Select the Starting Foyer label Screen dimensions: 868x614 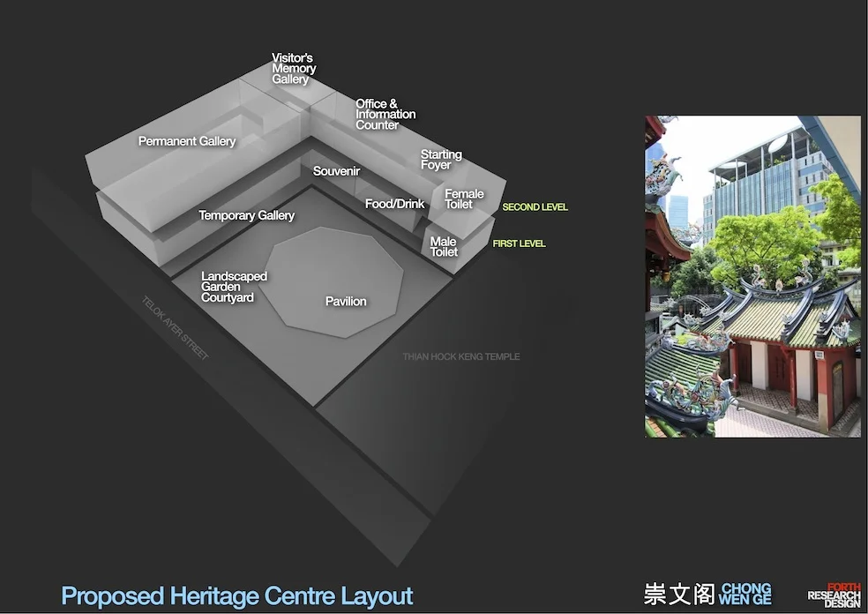(x=441, y=160)
